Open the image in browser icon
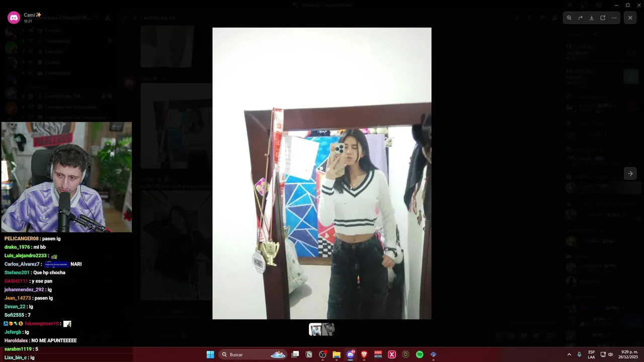 (603, 18)
